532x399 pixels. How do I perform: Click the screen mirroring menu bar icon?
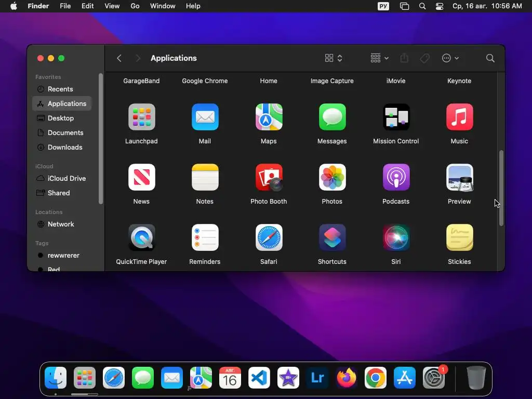coord(404,6)
